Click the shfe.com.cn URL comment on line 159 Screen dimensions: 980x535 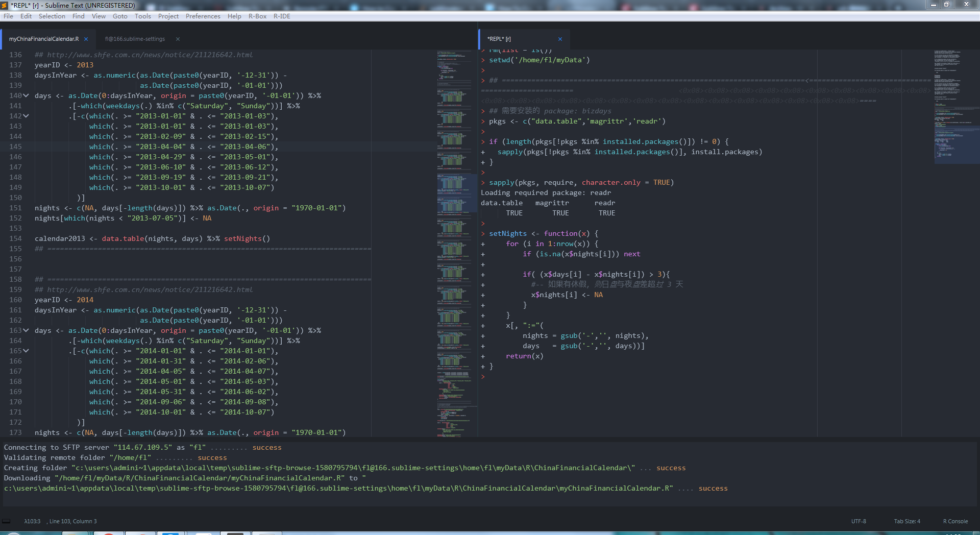144,289
